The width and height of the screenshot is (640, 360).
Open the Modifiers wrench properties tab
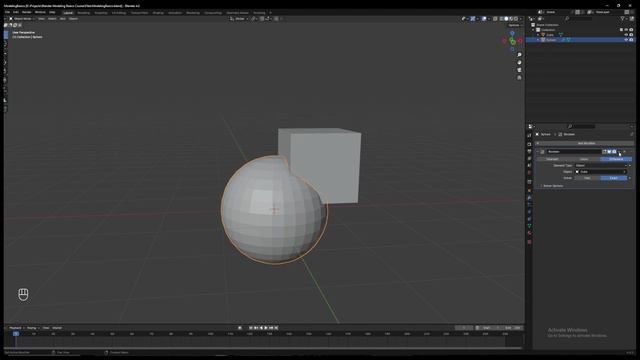tap(529, 198)
